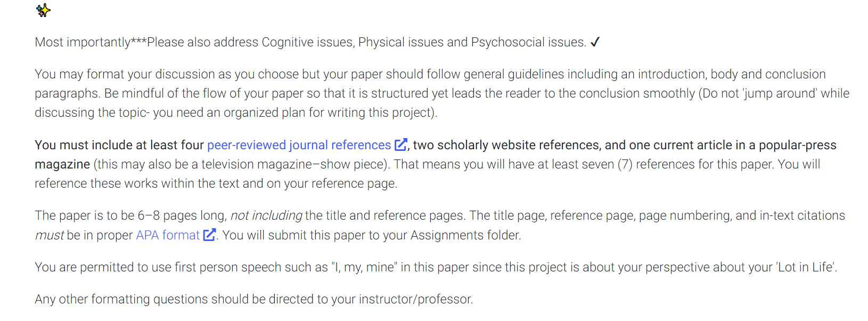Click the italic phrase 'not including'
Screen dimensions: 868x321
(266, 215)
